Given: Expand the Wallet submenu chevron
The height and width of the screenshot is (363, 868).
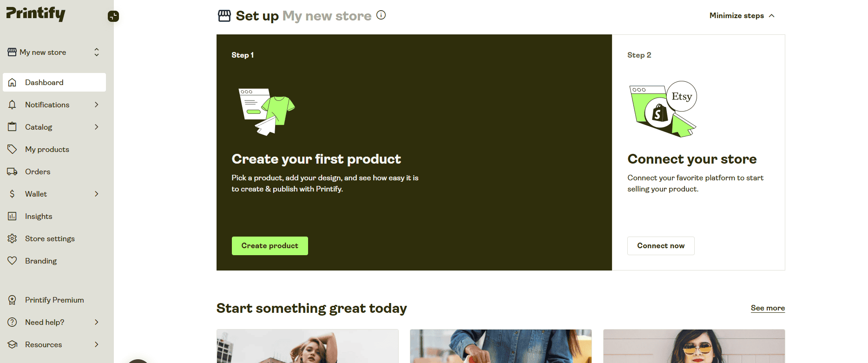Looking at the screenshot, I should click(97, 194).
